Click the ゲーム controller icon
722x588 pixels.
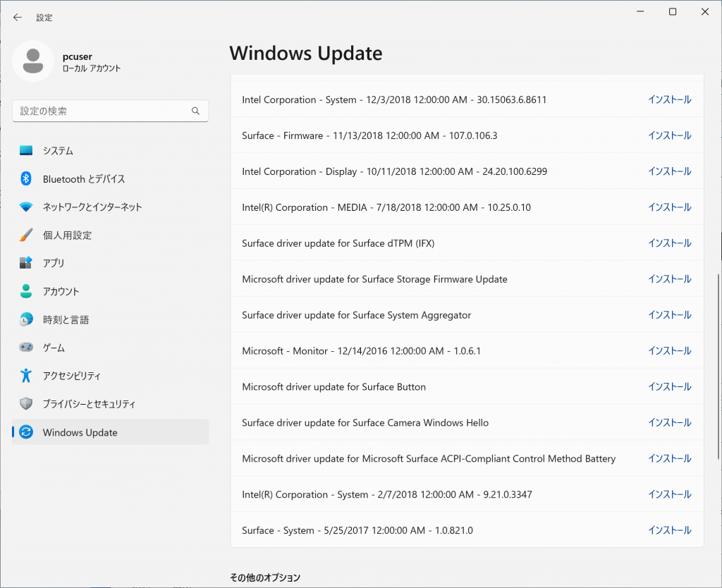click(x=26, y=347)
